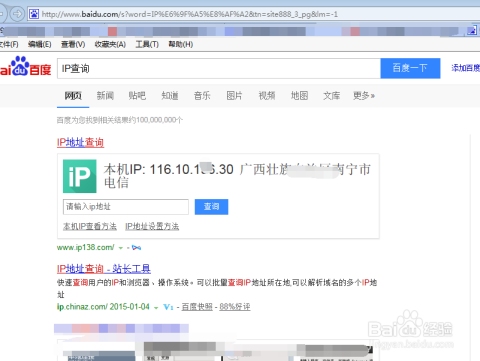The image size is (480, 361).
Task: Switch to the 知道 tab
Action: [170, 96]
